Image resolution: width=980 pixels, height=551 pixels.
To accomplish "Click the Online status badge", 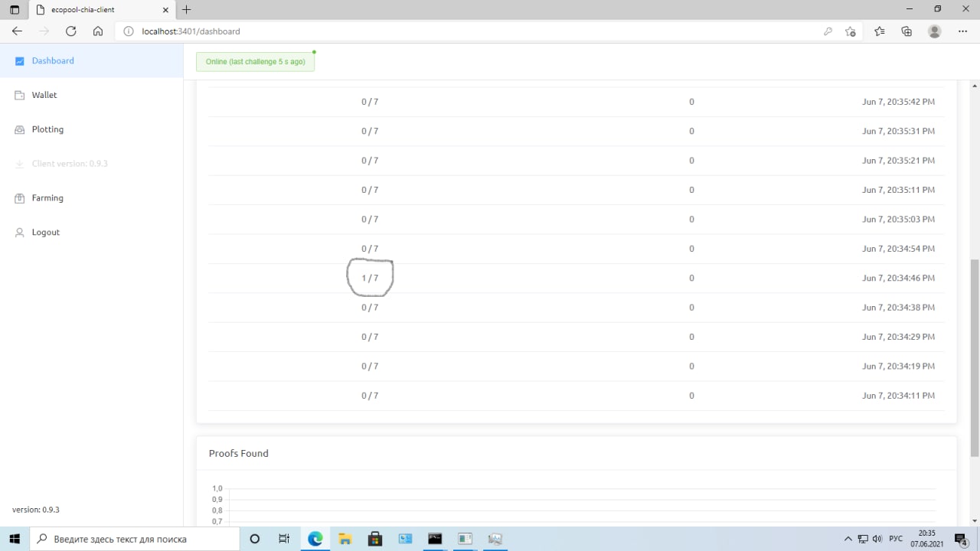I will click(255, 62).
